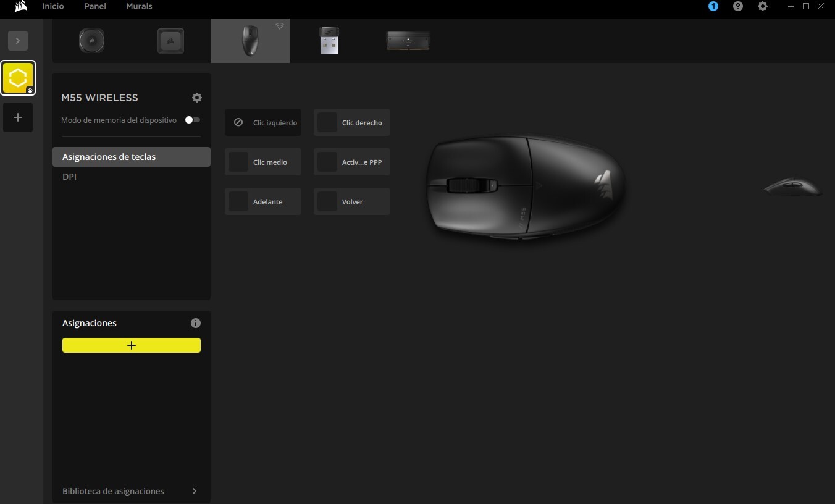The image size is (835, 504).
Task: Open M55 WIRELESS device settings gear
Action: pyautogui.click(x=197, y=98)
